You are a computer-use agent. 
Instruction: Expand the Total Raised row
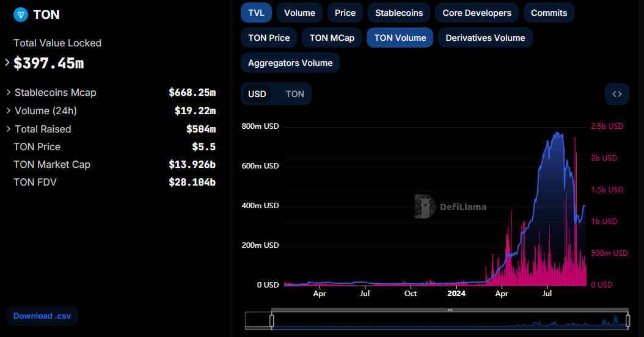pyautogui.click(x=9, y=129)
